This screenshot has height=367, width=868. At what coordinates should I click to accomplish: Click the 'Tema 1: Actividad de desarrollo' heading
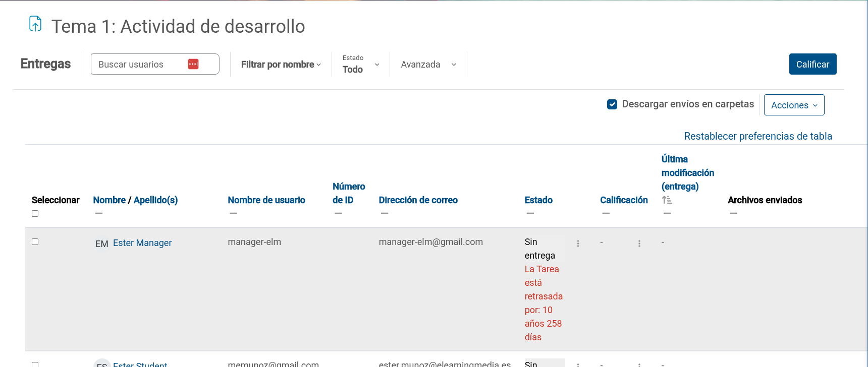tap(178, 26)
